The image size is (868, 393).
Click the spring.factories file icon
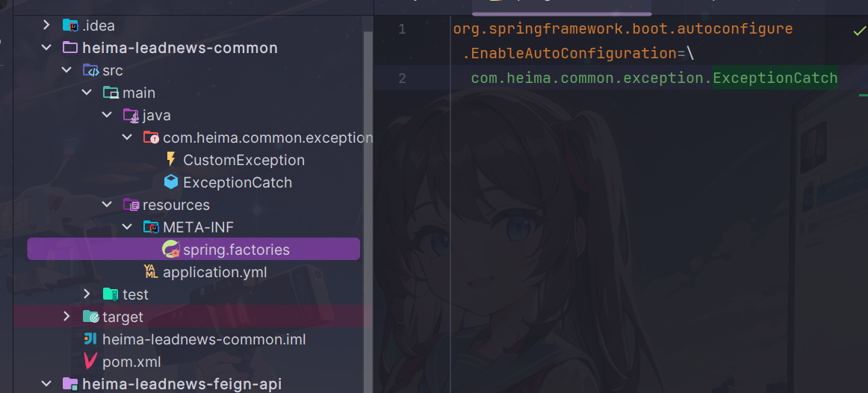coord(171,250)
